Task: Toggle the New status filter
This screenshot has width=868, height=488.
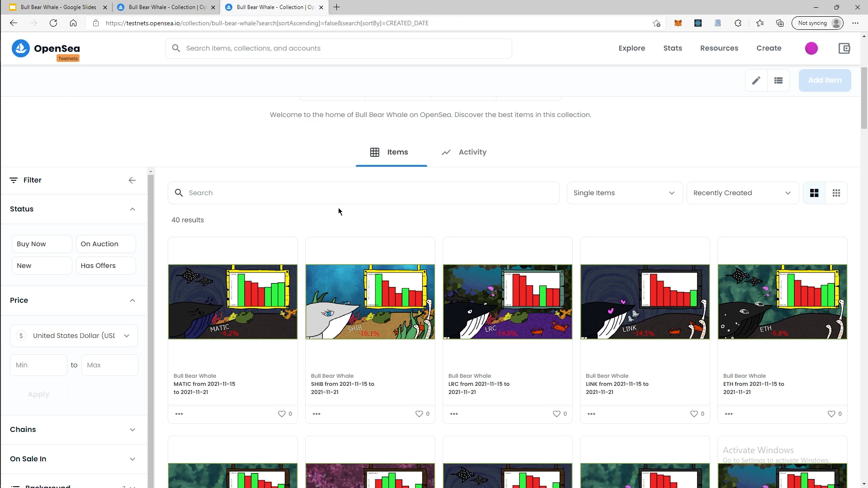Action: [x=42, y=266]
